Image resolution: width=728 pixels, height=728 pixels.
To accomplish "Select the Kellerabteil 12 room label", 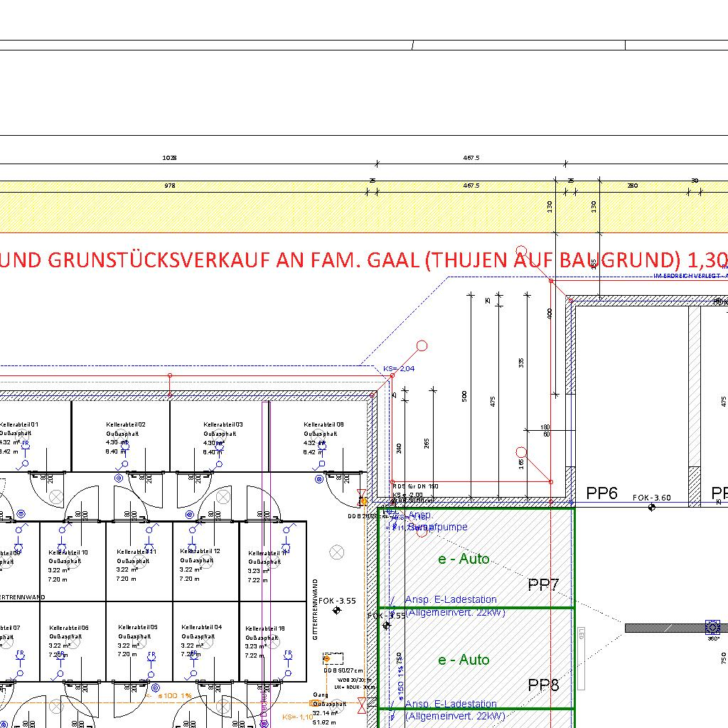I will click(x=200, y=551).
